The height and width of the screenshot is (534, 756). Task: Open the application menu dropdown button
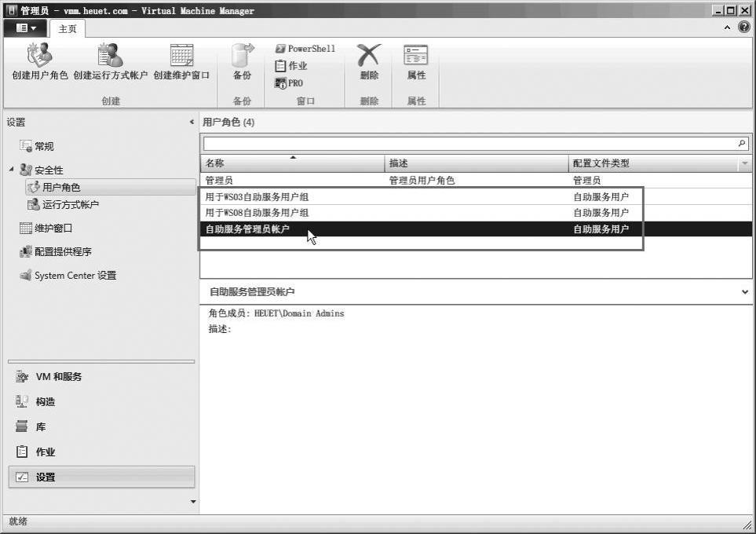click(x=27, y=28)
